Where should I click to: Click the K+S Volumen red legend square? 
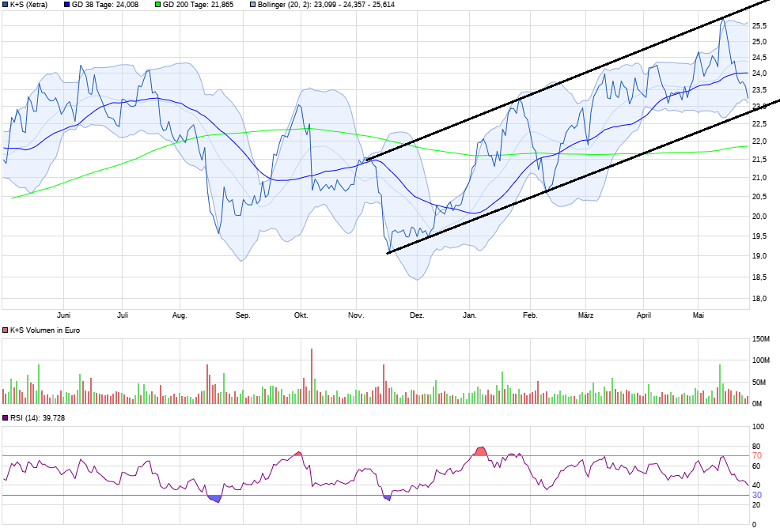[5, 330]
